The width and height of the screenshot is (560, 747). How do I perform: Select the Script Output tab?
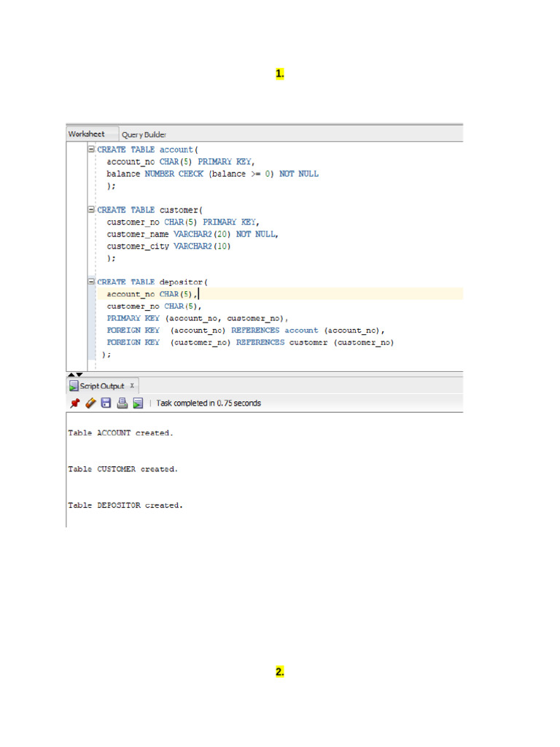(x=102, y=386)
